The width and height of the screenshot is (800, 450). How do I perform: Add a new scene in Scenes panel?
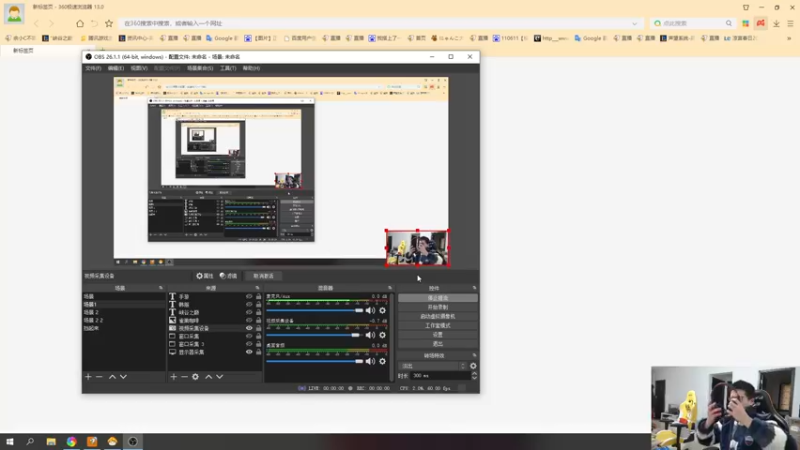pyautogui.click(x=88, y=377)
